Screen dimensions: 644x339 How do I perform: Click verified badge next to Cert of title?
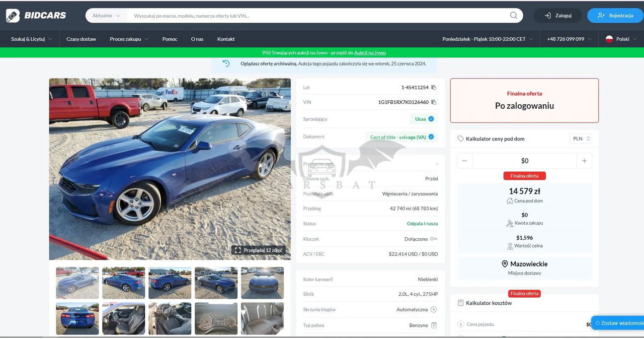click(431, 137)
